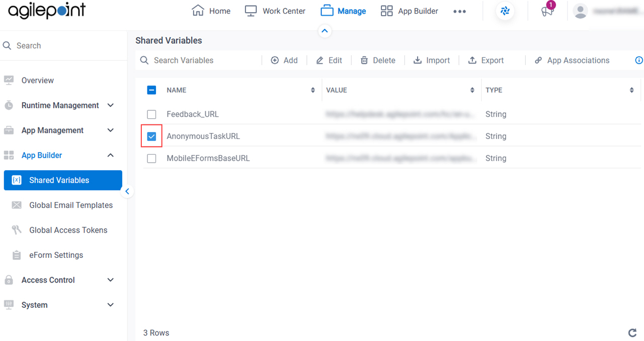Open Overview in sidebar
Viewport: 644px width, 341px height.
point(37,80)
